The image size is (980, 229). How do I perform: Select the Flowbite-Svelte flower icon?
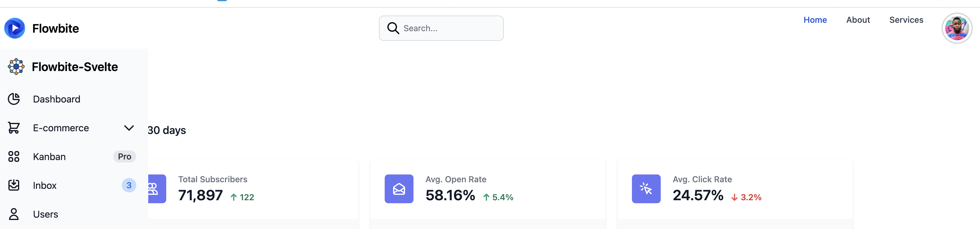coord(16,67)
